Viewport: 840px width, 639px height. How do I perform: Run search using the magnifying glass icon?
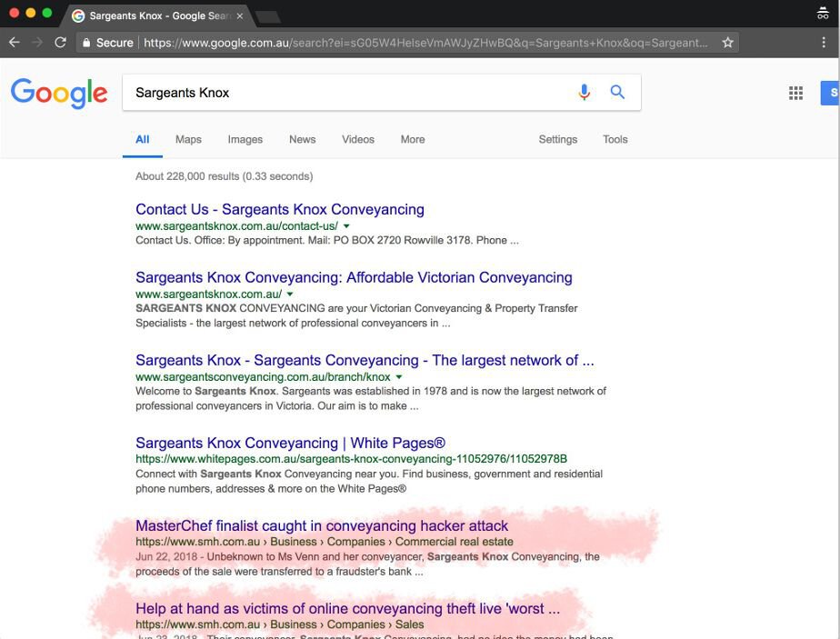[617, 92]
